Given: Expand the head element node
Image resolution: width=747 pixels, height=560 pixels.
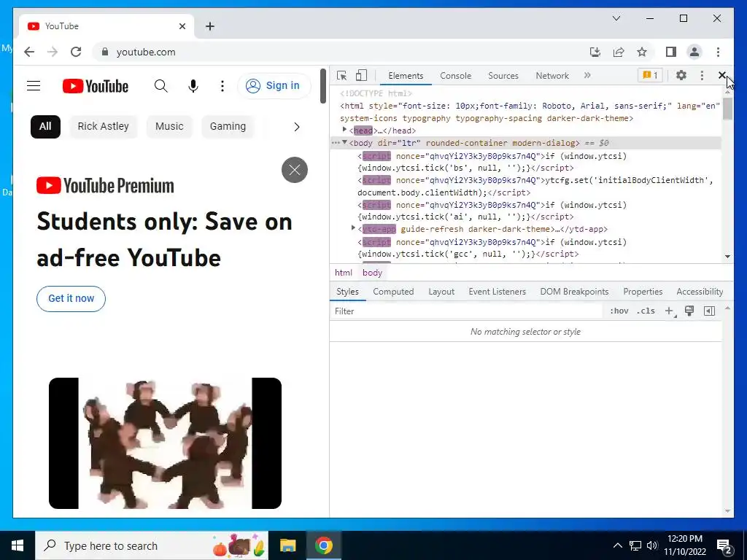Looking at the screenshot, I should tap(344, 130).
